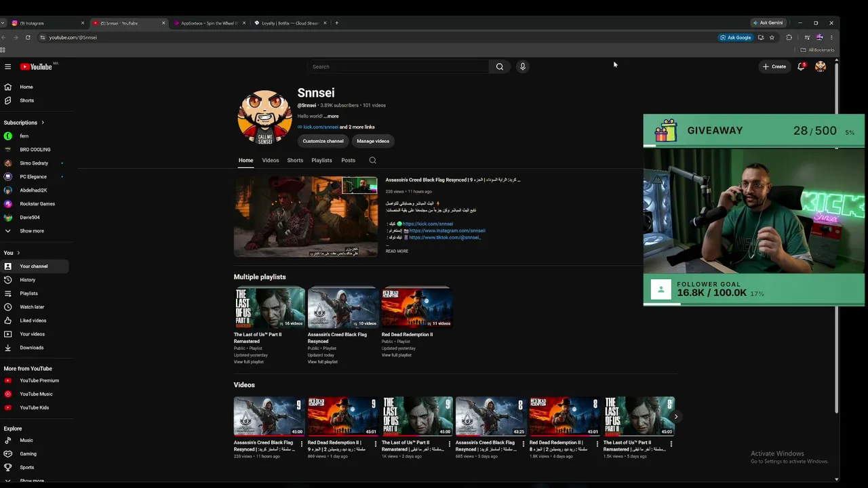Expand the featured video description READ MORE

pyautogui.click(x=397, y=251)
